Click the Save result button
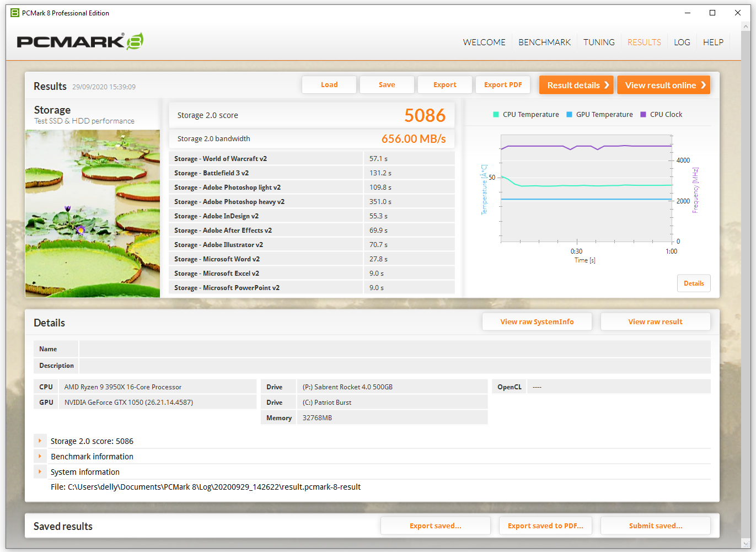 (387, 85)
